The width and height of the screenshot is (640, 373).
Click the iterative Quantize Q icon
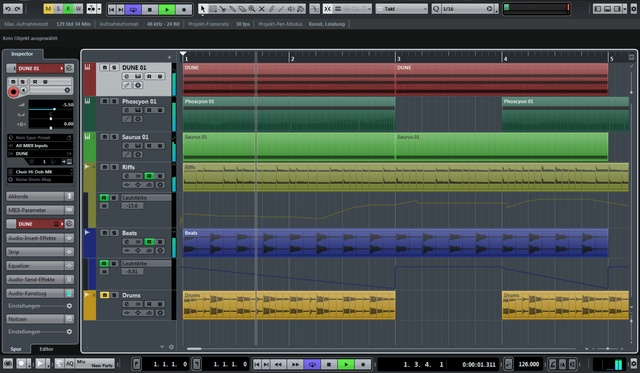[x=436, y=9]
